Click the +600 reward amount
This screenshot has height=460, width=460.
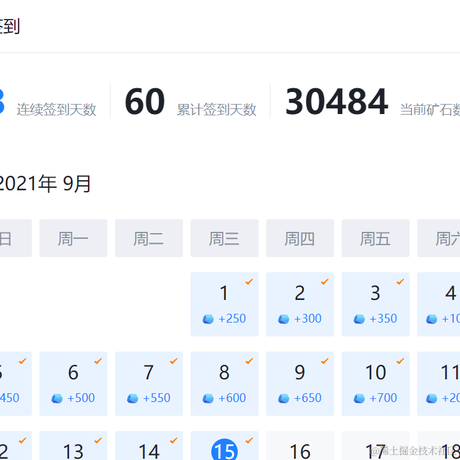point(232,398)
